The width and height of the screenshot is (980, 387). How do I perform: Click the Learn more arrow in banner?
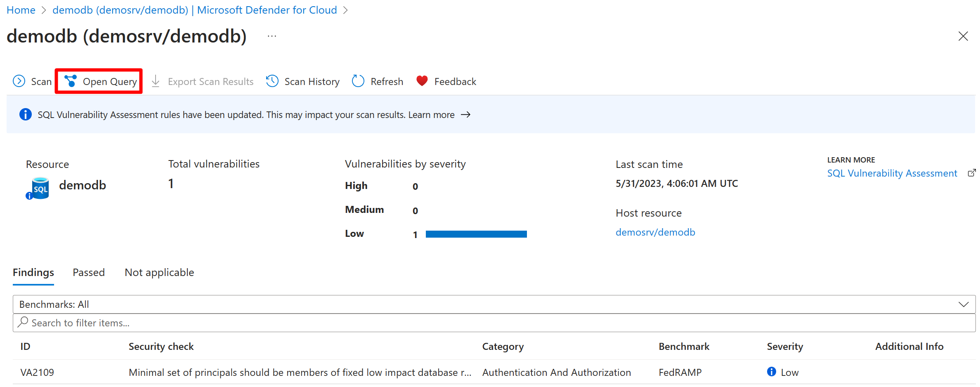[x=466, y=115]
